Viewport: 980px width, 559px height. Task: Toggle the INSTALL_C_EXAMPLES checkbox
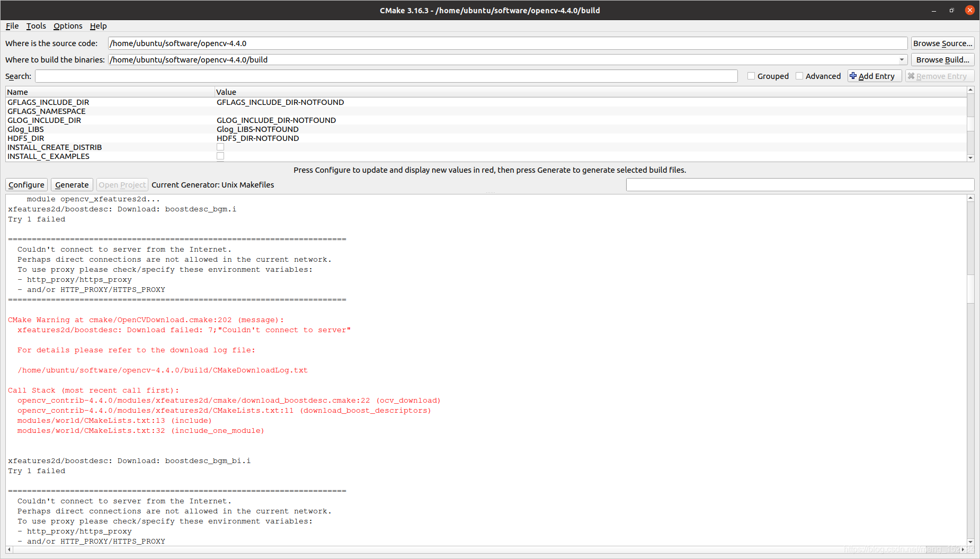tap(220, 156)
